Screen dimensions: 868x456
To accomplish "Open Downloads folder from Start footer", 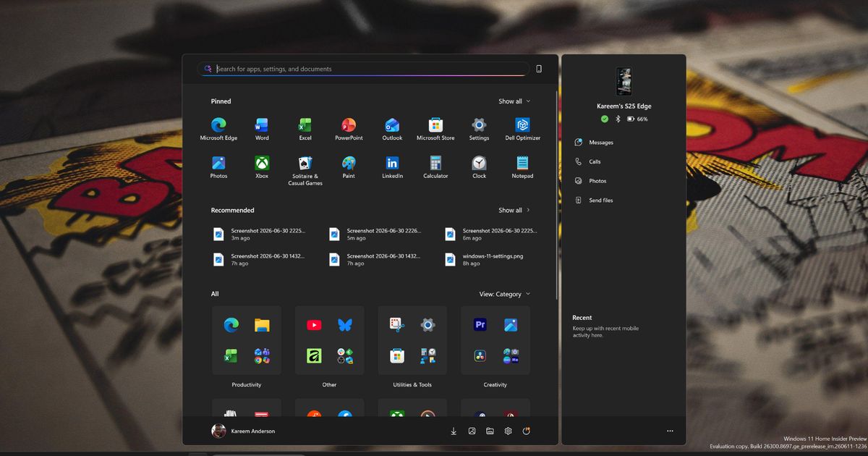I will pyautogui.click(x=454, y=431).
